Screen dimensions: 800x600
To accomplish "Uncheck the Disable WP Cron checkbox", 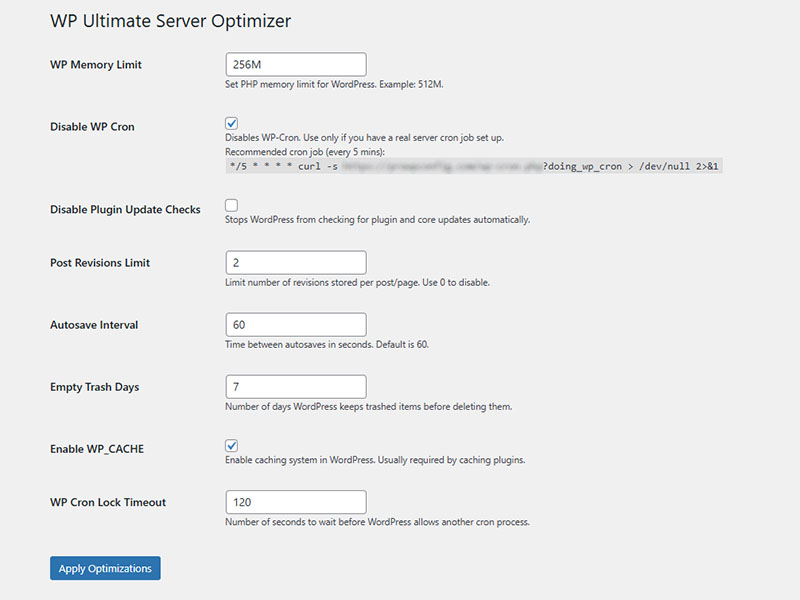I will click(x=232, y=123).
